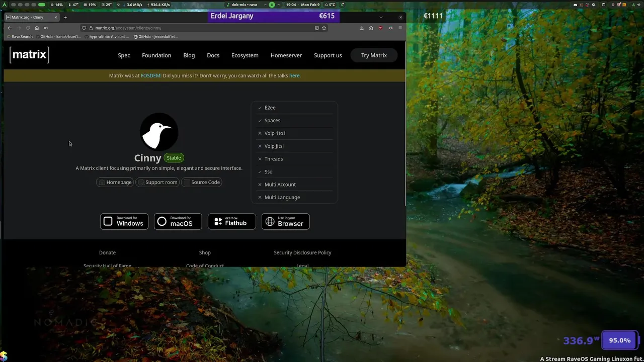Viewport: 644px width, 362px height.
Task: Click Use in your Browser button
Action: [285, 221]
